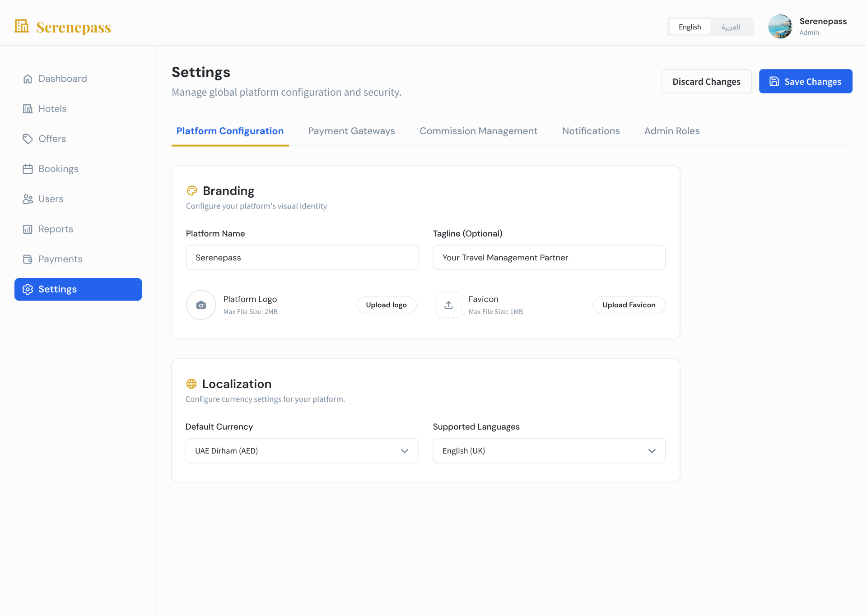Click the 'Max File Size: 1MB' text
867x616 pixels.
coord(496,312)
